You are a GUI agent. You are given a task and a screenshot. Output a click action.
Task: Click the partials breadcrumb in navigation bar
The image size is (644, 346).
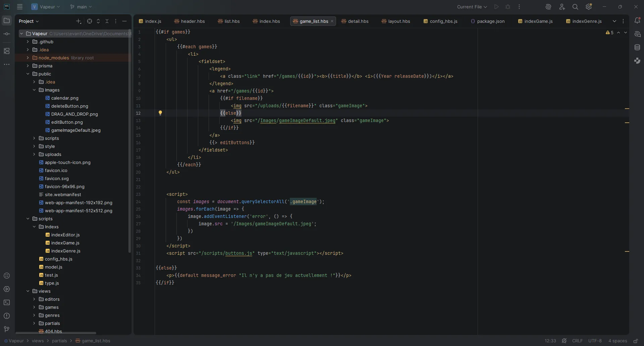click(59, 341)
